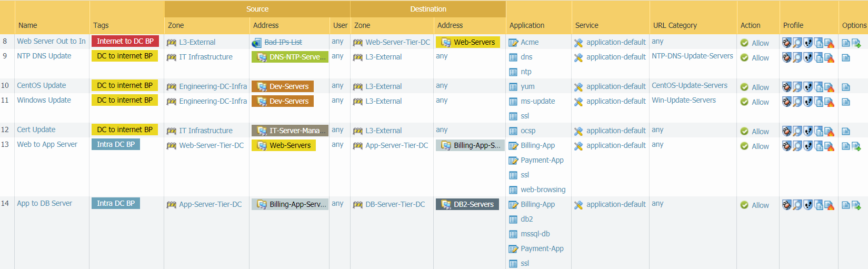Click vulnerability protection icon for CentOS Update rule

point(808,87)
